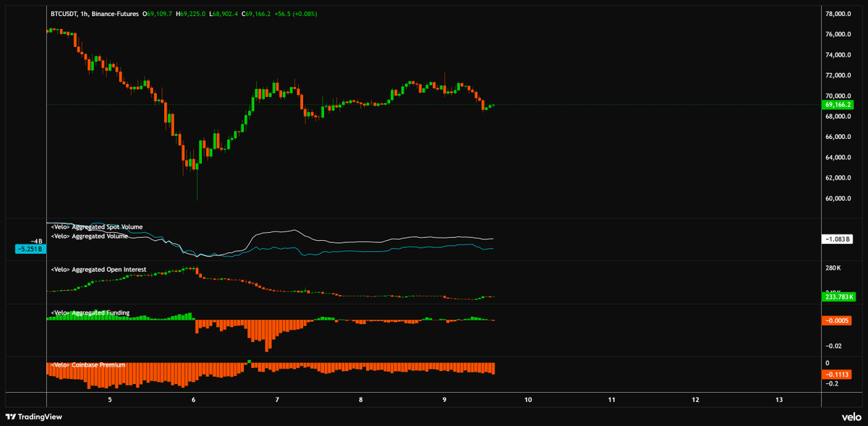Click the 66,000.0 price axis label
The image size is (868, 426).
point(838,137)
